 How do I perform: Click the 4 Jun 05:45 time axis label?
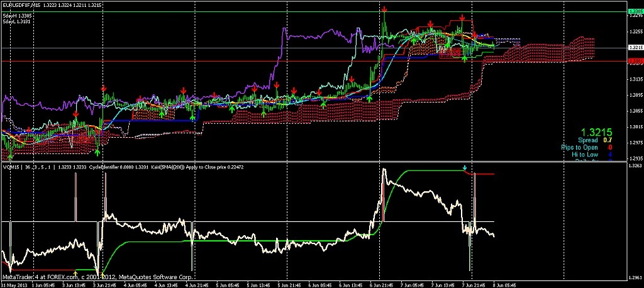pos(136,285)
